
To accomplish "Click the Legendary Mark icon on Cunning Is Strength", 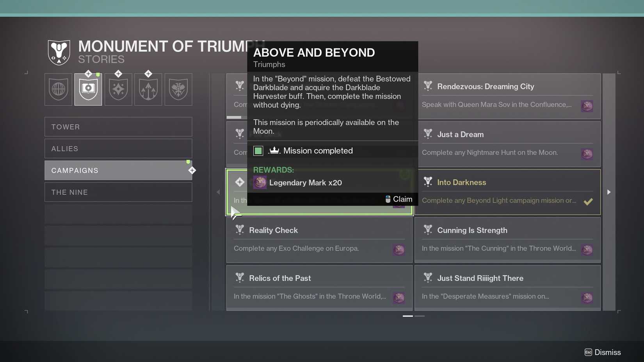I will point(587,250).
